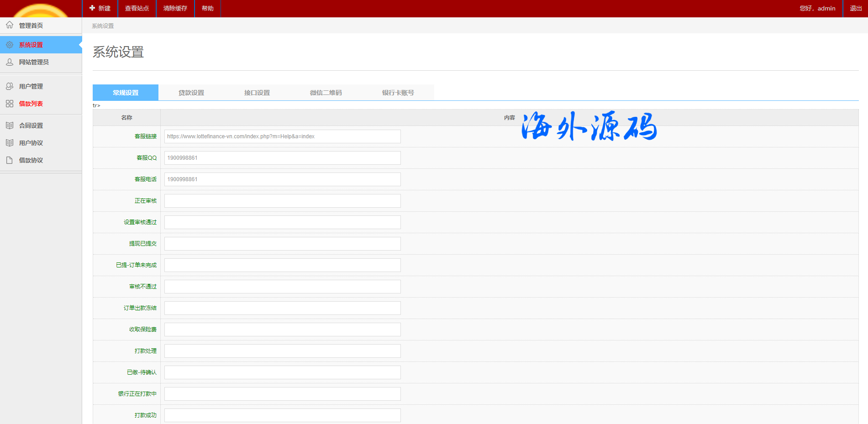This screenshot has height=424, width=868.
Task: Focus the 客服链接 URL input field
Action: [x=282, y=136]
